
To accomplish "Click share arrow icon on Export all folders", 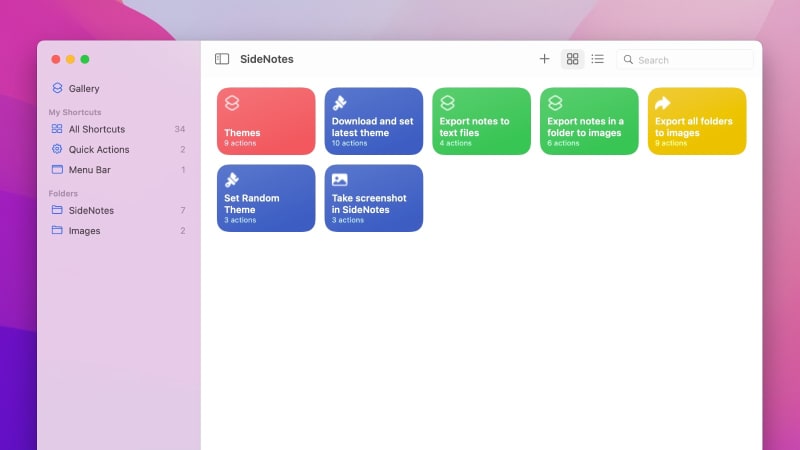I will (663, 103).
